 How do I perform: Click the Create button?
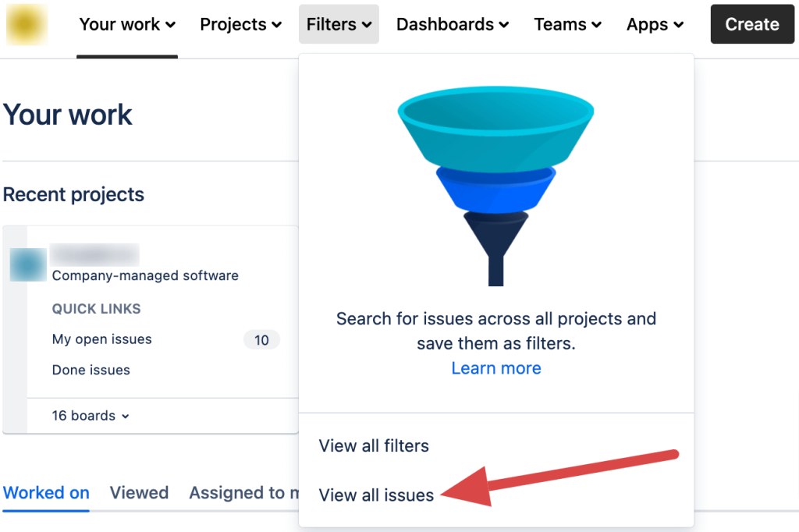pos(752,24)
